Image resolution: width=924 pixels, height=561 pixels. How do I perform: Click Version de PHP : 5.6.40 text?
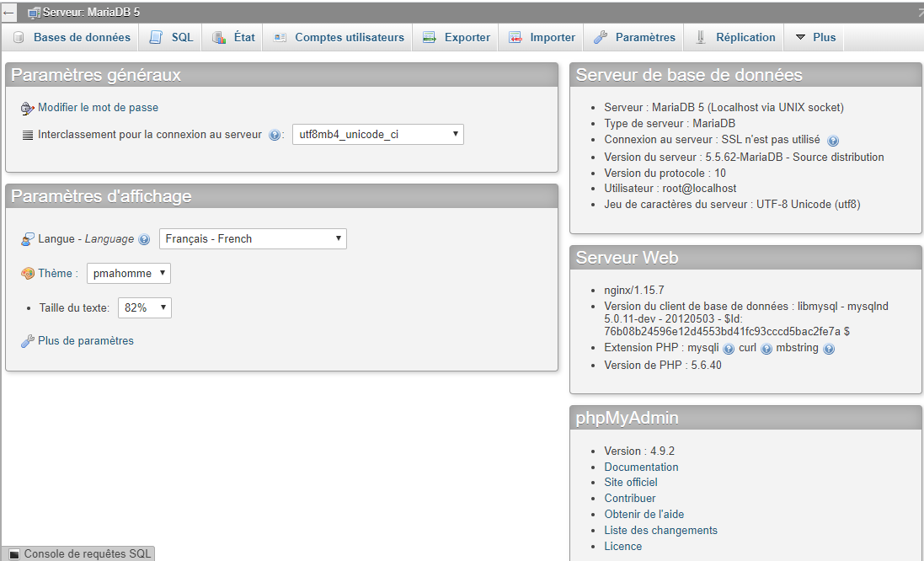(x=662, y=365)
